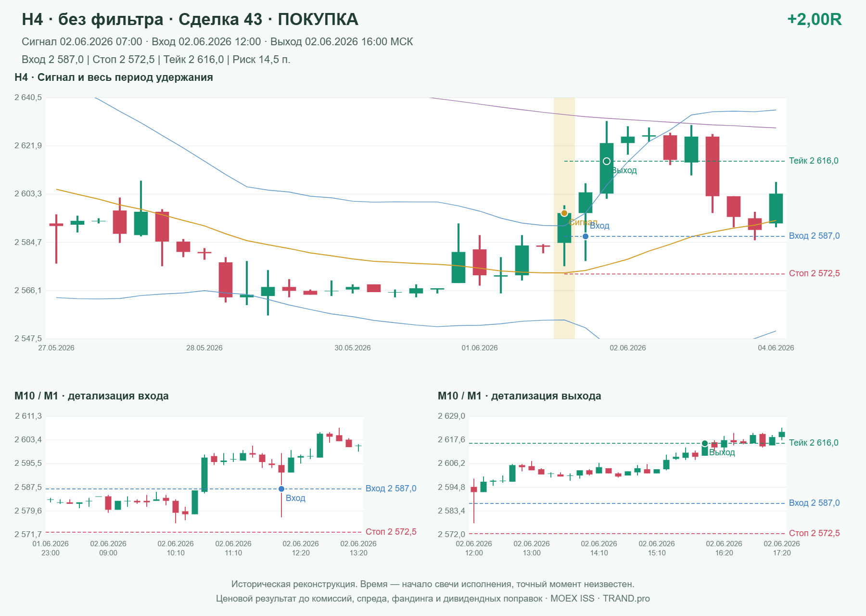Viewport: 866px width, 616px height.
Task: Click heading 'M10 / M1 · детализация входа'
Action: click(x=91, y=396)
